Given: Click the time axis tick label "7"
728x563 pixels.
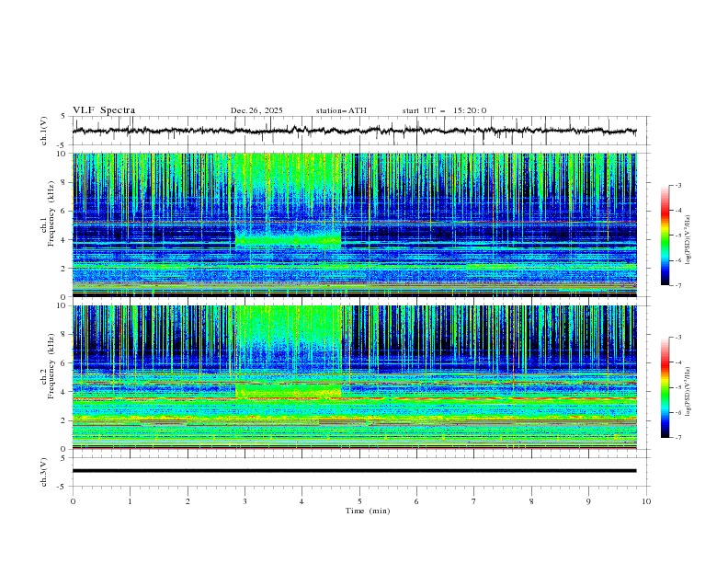Looking at the screenshot, I should click(474, 501).
